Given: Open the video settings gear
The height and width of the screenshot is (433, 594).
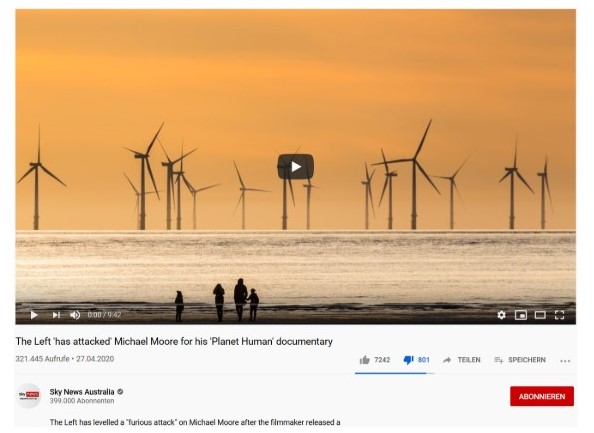Looking at the screenshot, I should 502,315.
